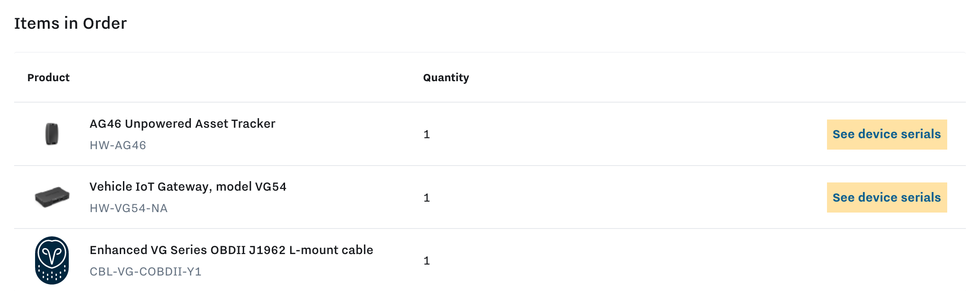980x291 pixels.
Task: Click the OBDII cable product badge icon
Action: (51, 260)
